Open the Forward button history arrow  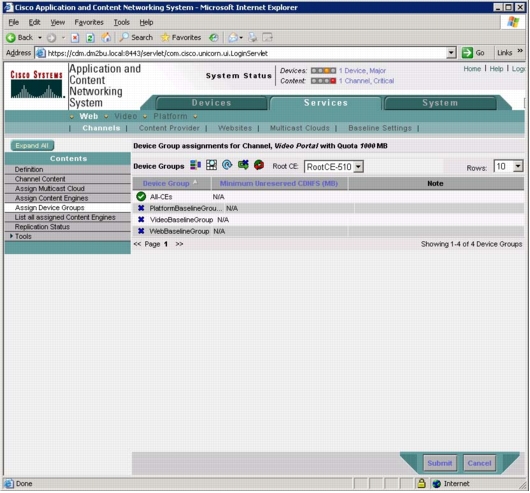(x=63, y=38)
